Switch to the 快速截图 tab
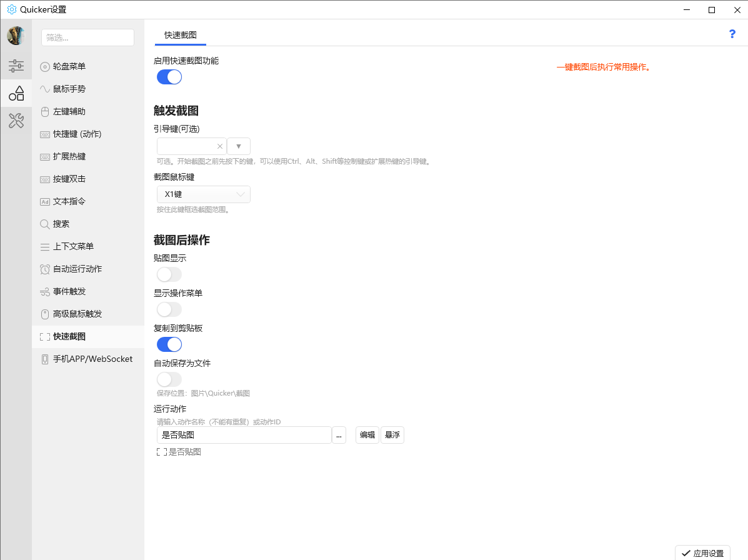Screen dimensions: 748x560 [181, 35]
